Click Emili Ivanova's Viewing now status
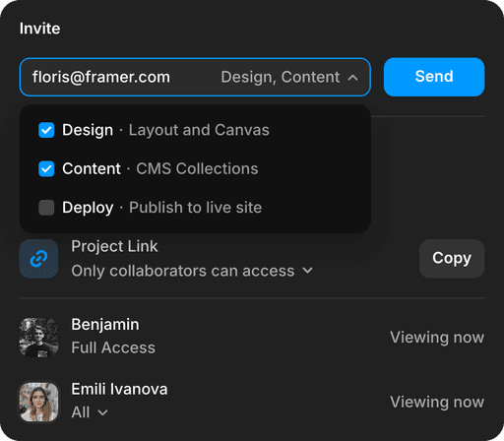This screenshot has width=504, height=441. coord(437,402)
